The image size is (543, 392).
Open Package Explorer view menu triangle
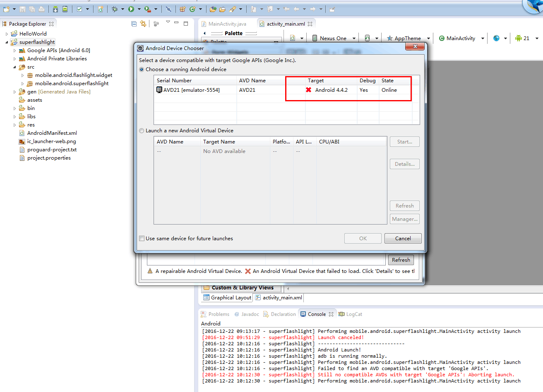pyautogui.click(x=168, y=22)
